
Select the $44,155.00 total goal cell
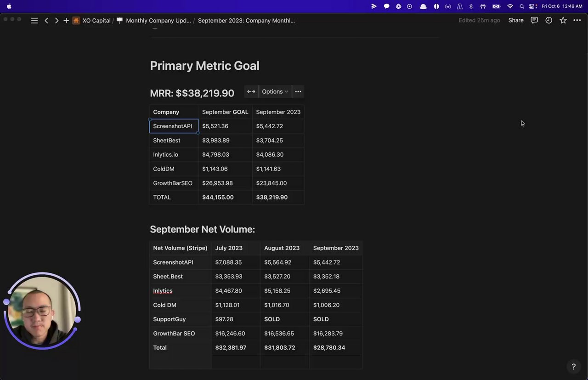225,198
